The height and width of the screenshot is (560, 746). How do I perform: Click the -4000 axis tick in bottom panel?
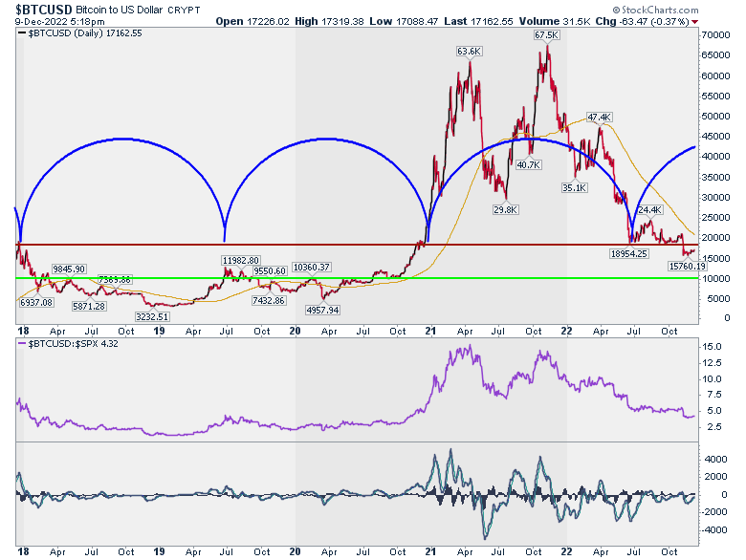coord(713,529)
